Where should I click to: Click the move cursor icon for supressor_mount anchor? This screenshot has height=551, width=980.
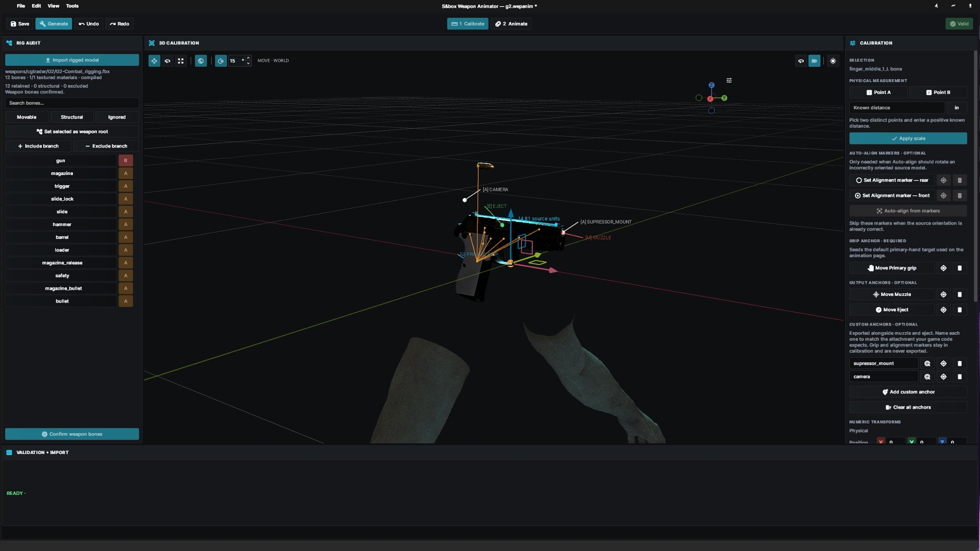[927, 364]
